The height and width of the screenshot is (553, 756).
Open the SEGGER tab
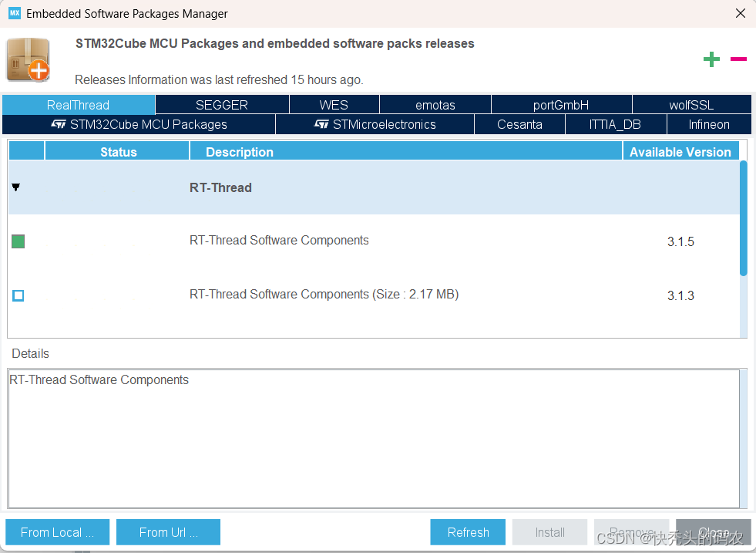click(222, 105)
